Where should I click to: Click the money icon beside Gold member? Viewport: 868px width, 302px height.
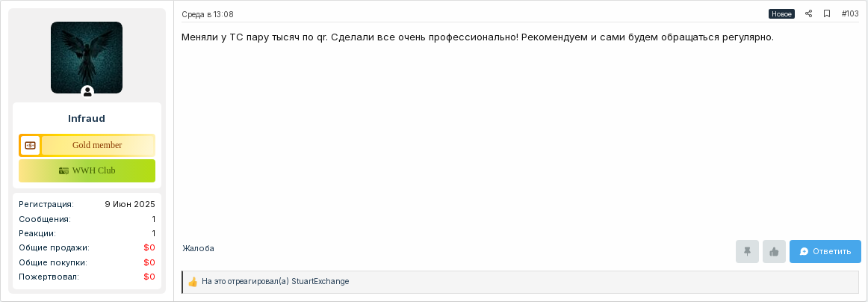click(x=30, y=145)
